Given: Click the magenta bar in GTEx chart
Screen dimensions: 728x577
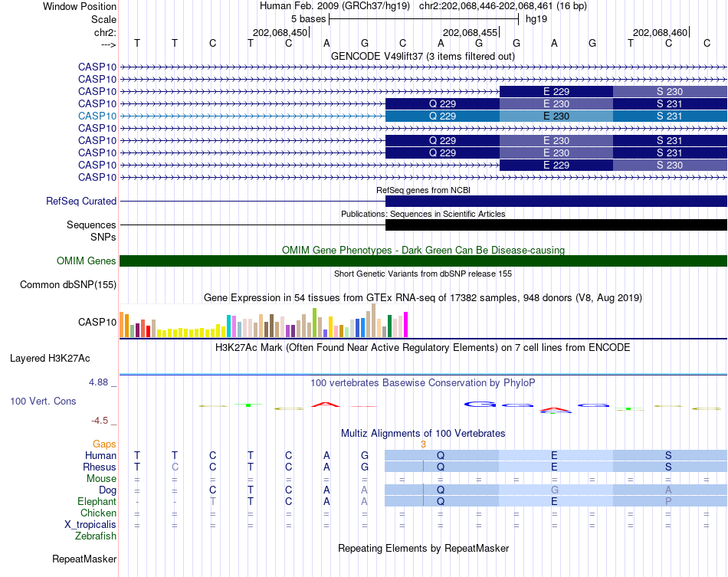Looking at the screenshot, I should (406, 324).
